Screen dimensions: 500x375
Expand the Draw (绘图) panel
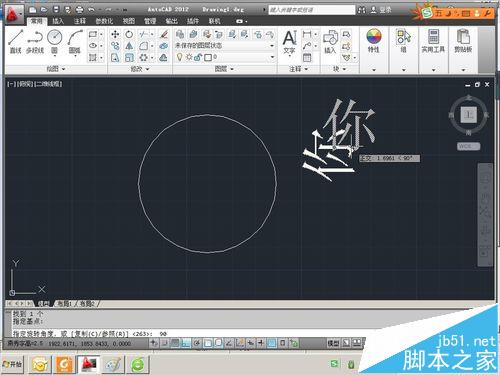click(x=56, y=69)
